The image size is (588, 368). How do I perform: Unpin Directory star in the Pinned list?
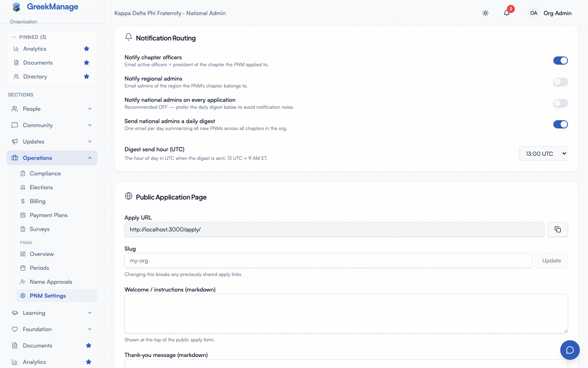point(87,76)
